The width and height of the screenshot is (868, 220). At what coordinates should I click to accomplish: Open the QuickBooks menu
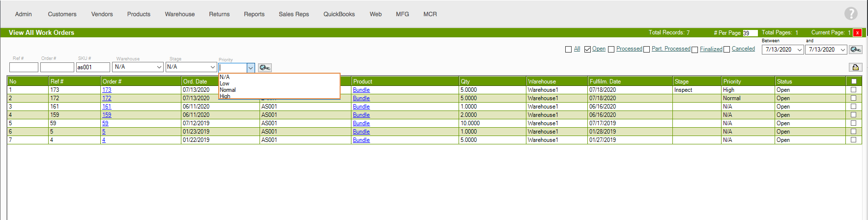pyautogui.click(x=339, y=14)
